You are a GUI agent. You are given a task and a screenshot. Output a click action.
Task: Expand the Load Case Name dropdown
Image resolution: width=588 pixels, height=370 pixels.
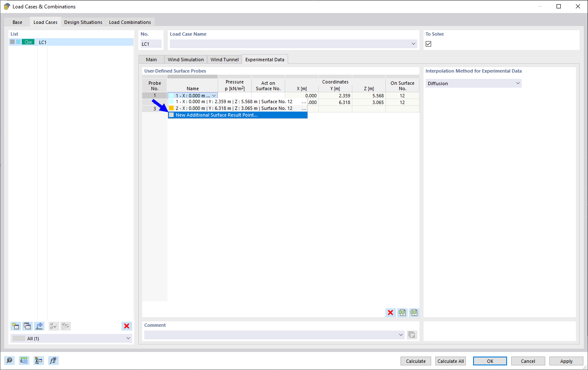click(x=414, y=44)
